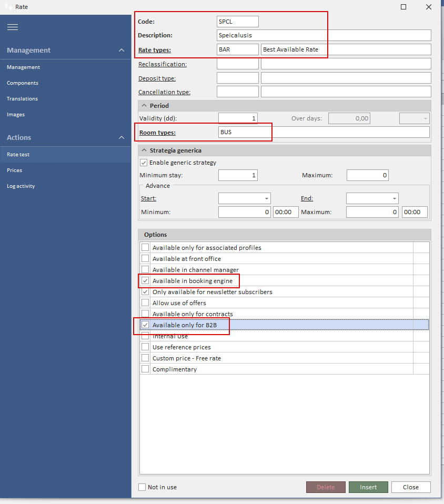Focus the Code field with SPCL
Screen dimensions: 444x504
click(x=238, y=22)
